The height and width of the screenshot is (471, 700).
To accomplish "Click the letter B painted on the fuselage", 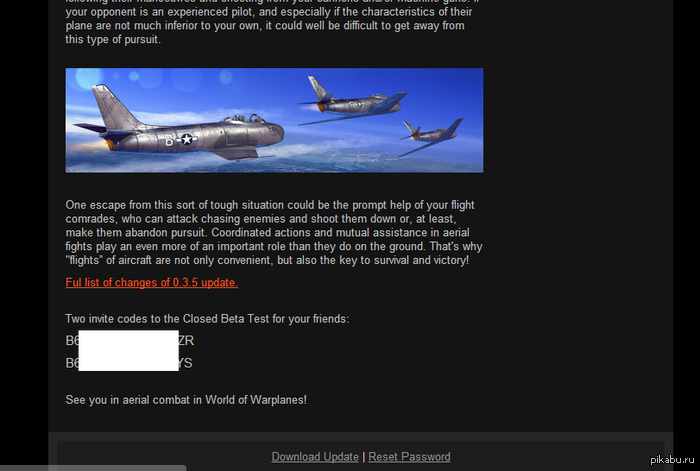I will (x=169, y=141).
